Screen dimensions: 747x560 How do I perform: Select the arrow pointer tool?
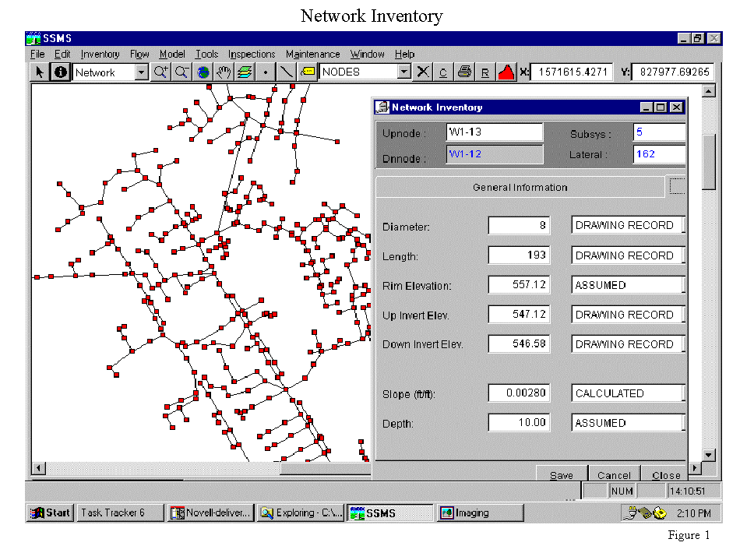40,72
